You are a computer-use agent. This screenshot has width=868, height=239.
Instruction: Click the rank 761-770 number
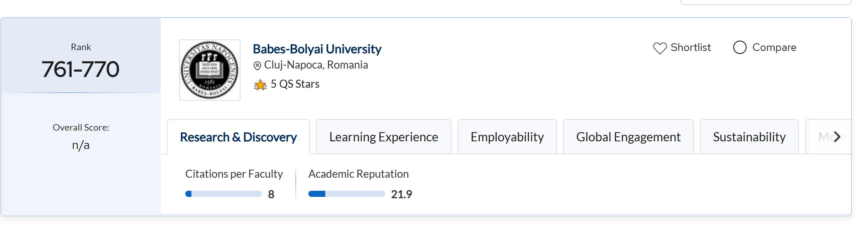point(81,69)
